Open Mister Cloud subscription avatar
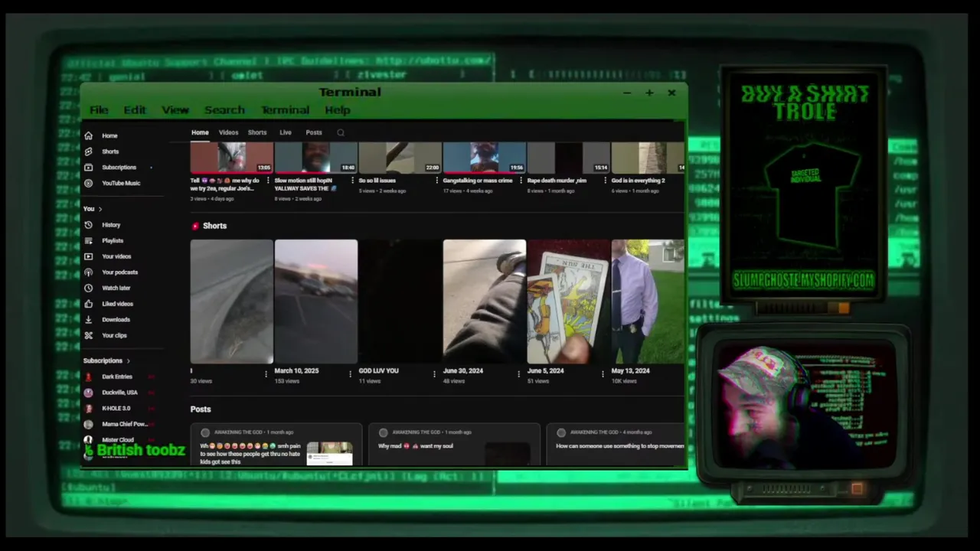 click(88, 440)
